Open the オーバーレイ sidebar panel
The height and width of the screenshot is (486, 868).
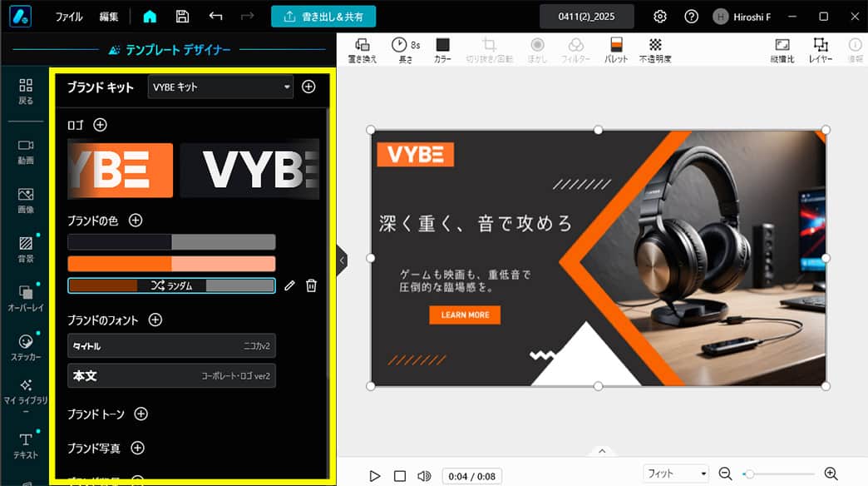(x=26, y=298)
